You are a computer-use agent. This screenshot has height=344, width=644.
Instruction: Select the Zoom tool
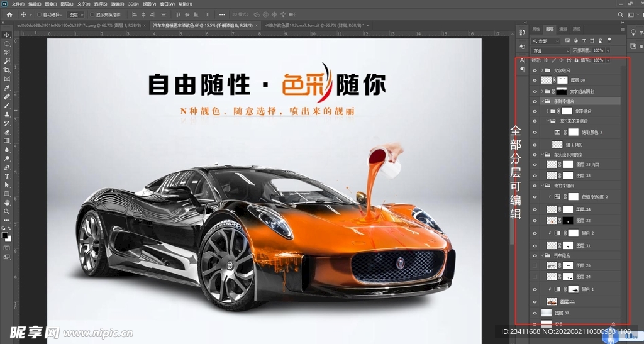(6, 211)
